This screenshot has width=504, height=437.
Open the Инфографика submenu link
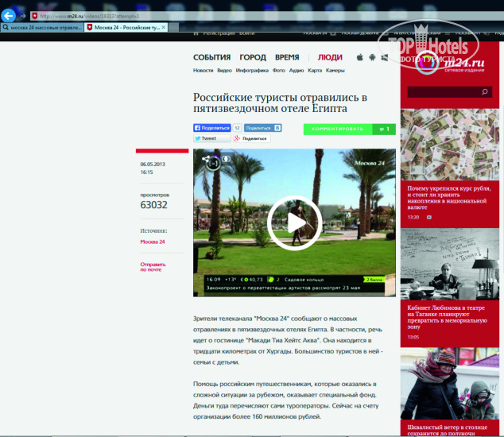pyautogui.click(x=251, y=71)
